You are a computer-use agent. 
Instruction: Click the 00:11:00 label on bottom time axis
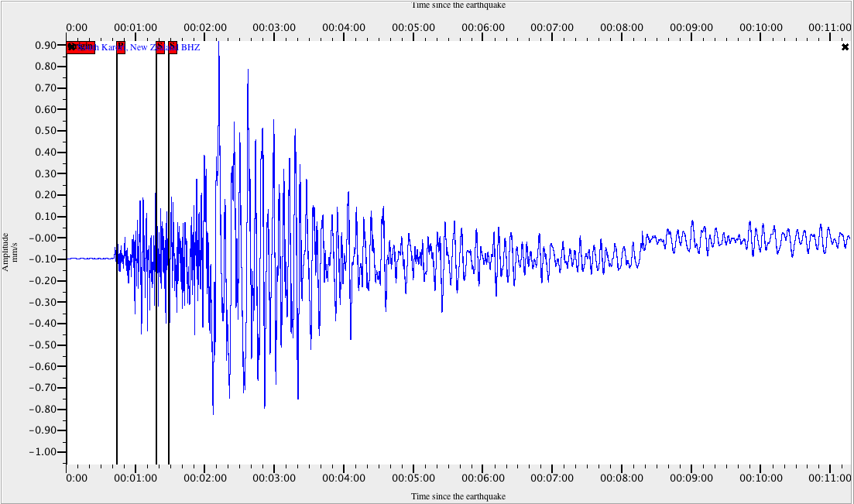click(x=829, y=478)
